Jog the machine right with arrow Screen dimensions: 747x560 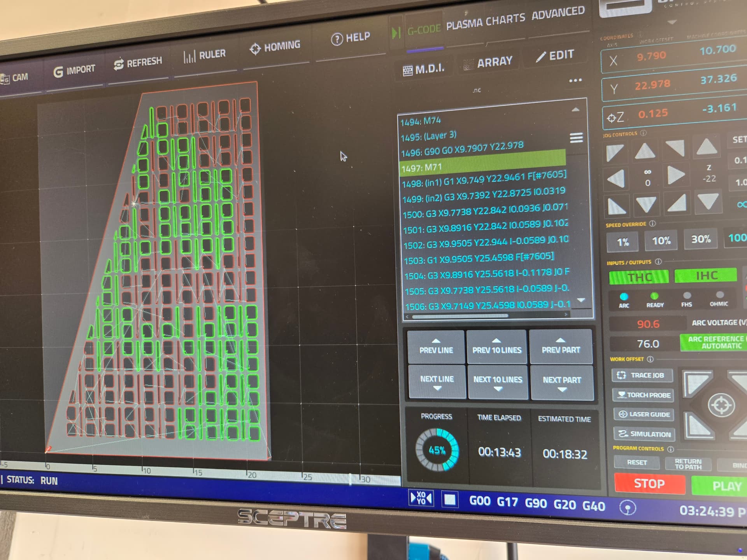point(676,175)
